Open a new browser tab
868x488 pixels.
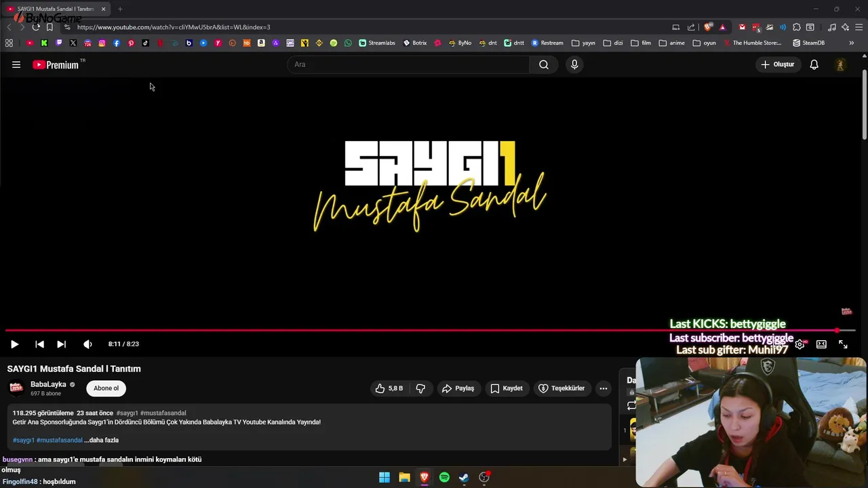pyautogui.click(x=120, y=9)
